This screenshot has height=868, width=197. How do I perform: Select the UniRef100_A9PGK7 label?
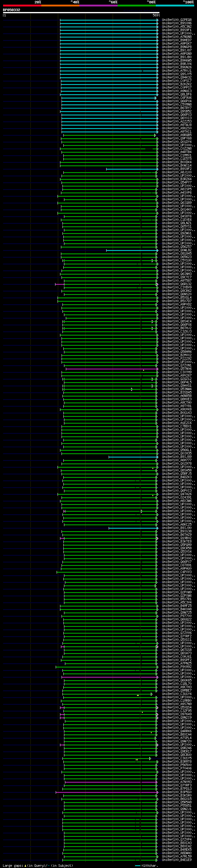pyautogui.click(x=176, y=43)
